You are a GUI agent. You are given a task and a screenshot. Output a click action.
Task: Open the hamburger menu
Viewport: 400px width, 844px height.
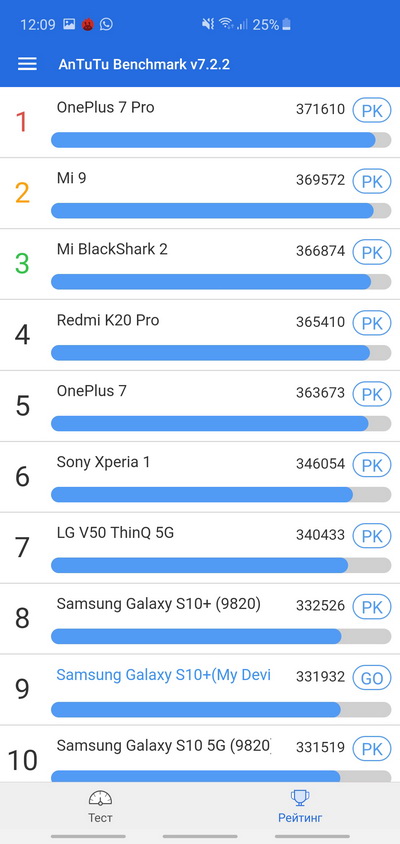[27, 64]
